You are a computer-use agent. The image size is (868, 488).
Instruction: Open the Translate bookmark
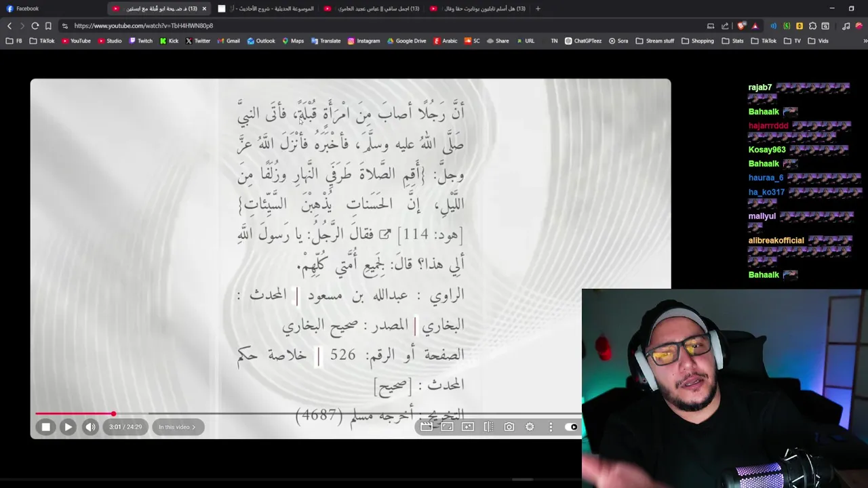tap(325, 41)
